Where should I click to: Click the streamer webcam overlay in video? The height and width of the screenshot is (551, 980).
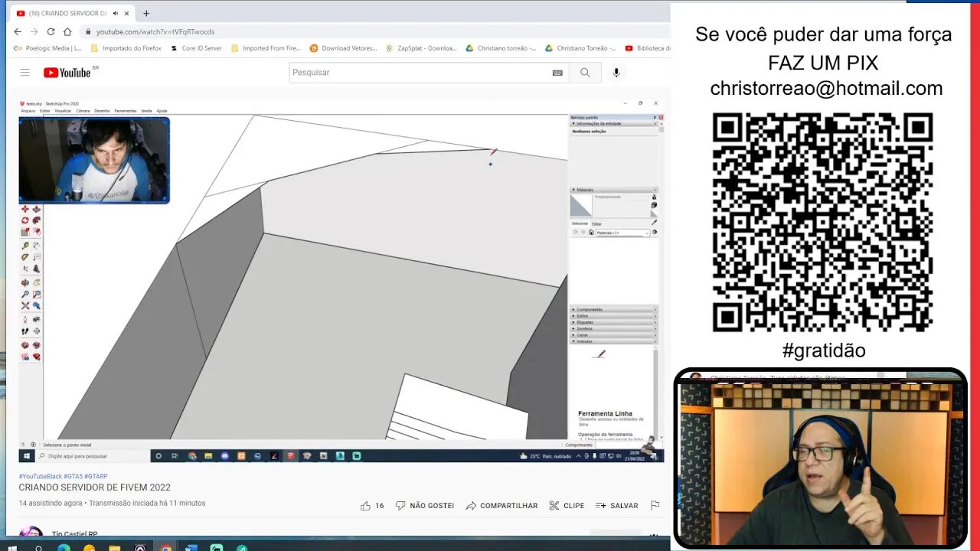tap(94, 160)
